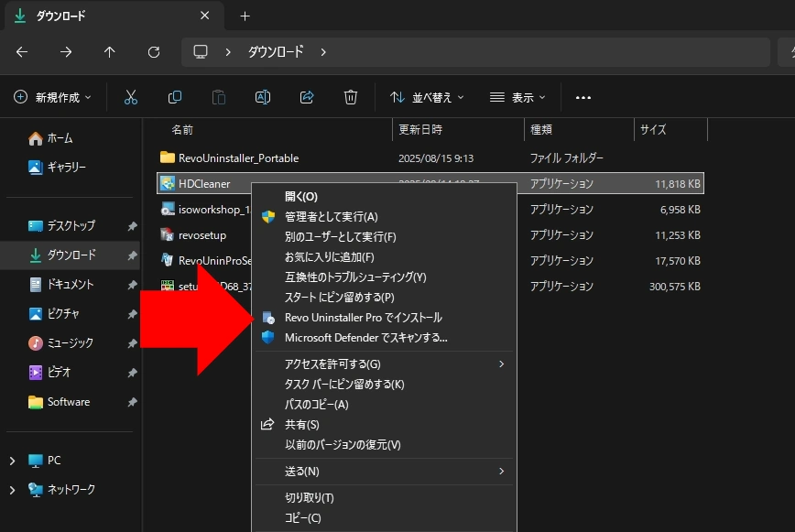
Task: Open the 表示 view dropdown
Action: pyautogui.click(x=517, y=97)
